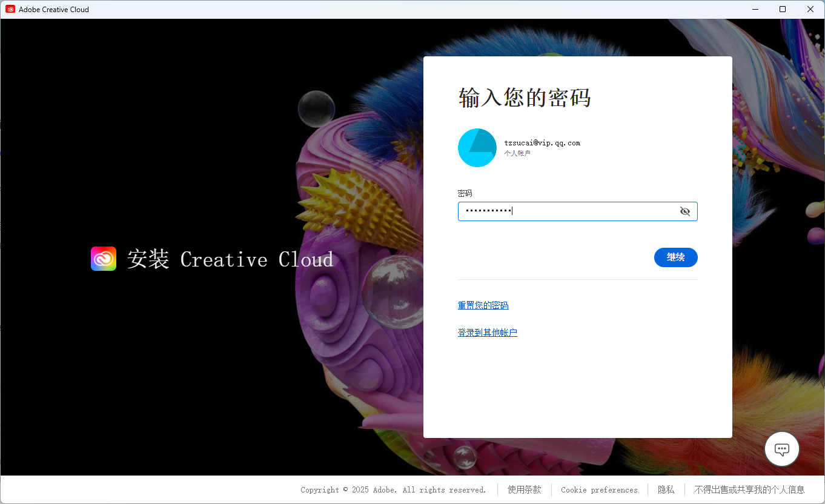This screenshot has width=825, height=504.
Task: Click the 个人帐户 account type label
Action: click(517, 153)
